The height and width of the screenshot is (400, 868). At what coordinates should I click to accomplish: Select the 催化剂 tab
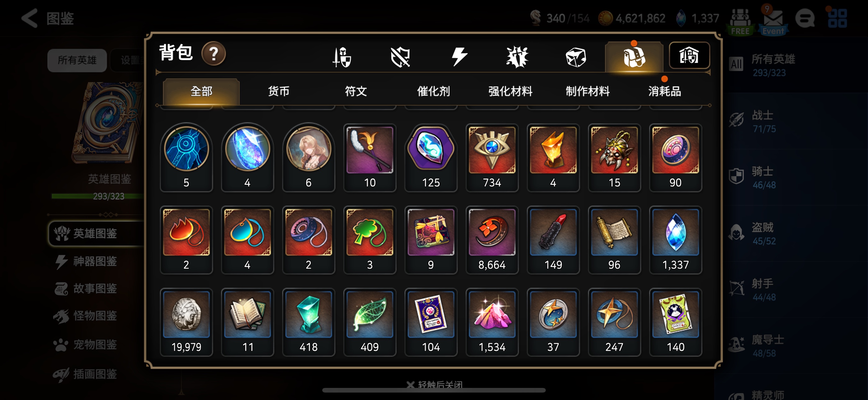(433, 91)
